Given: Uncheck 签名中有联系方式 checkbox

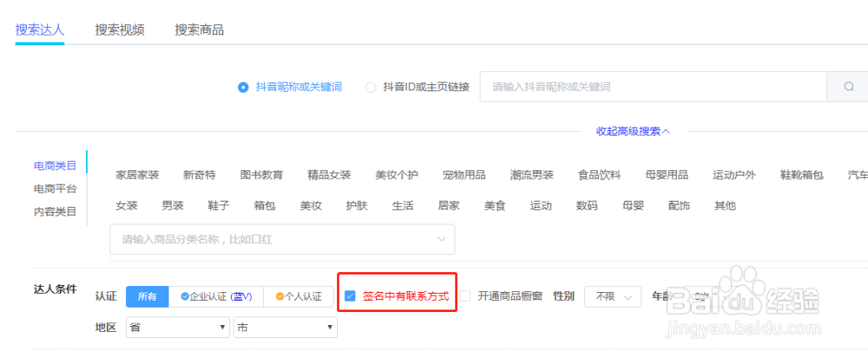Looking at the screenshot, I should click(x=350, y=296).
